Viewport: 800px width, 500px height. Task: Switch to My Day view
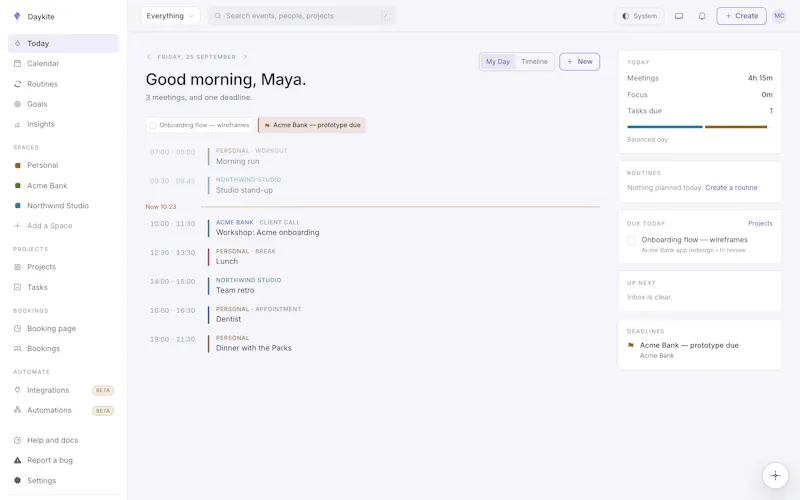497,62
